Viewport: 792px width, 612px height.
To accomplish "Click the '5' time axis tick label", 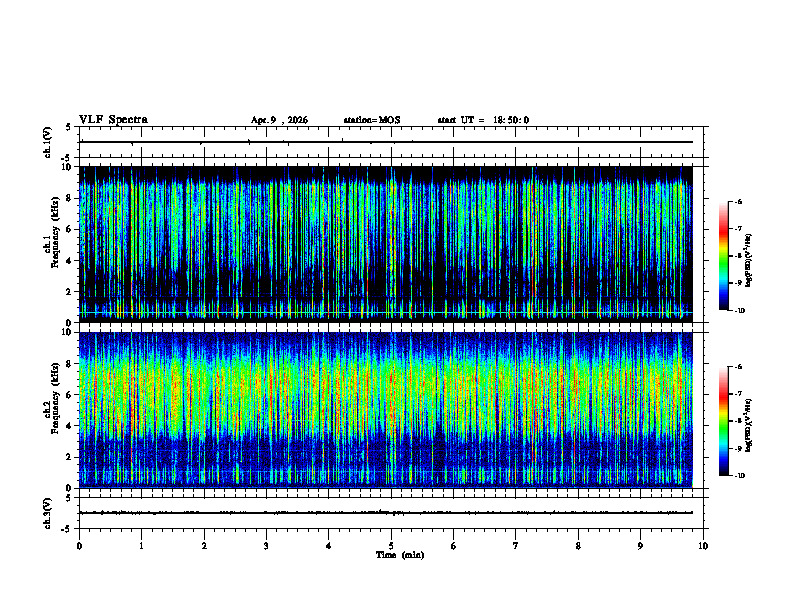I will (391, 546).
